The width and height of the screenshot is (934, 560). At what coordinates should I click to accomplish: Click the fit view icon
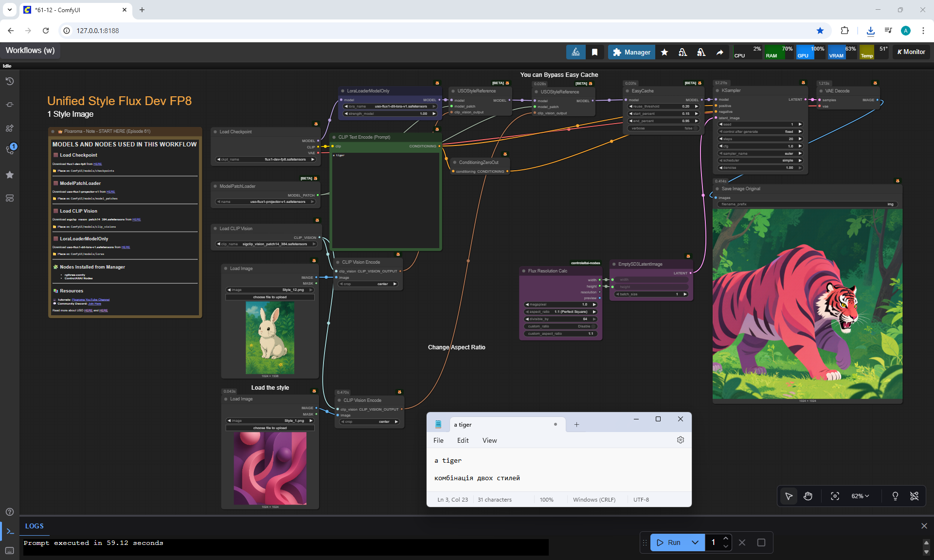tap(835, 496)
